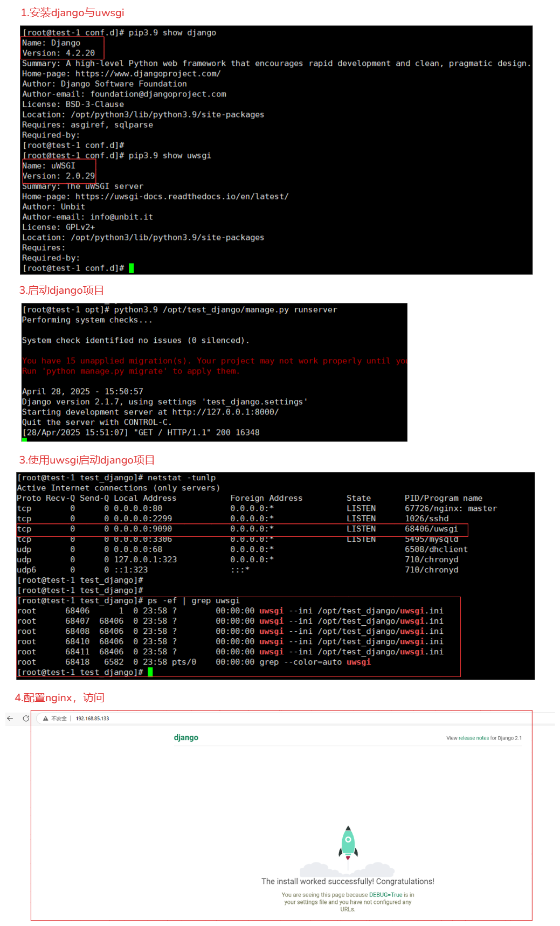Click the heading '3.使用uwsgi启动django项目'
The image size is (560, 926).
pyautogui.click(x=87, y=460)
